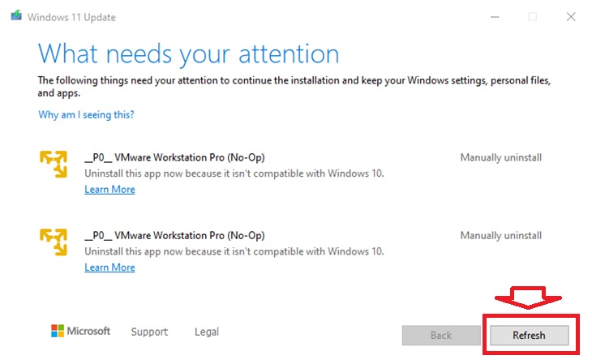The width and height of the screenshot is (592, 364).
Task: Open the Support link
Action: 149,332
